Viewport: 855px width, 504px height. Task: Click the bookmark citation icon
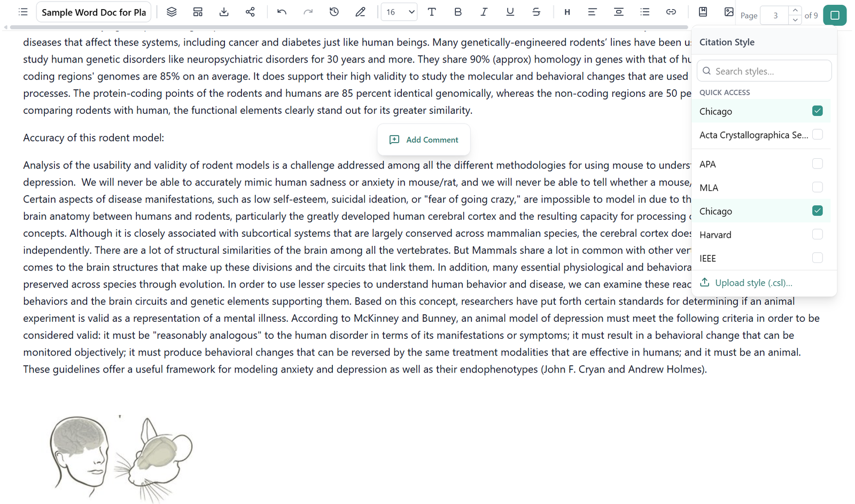[703, 12]
